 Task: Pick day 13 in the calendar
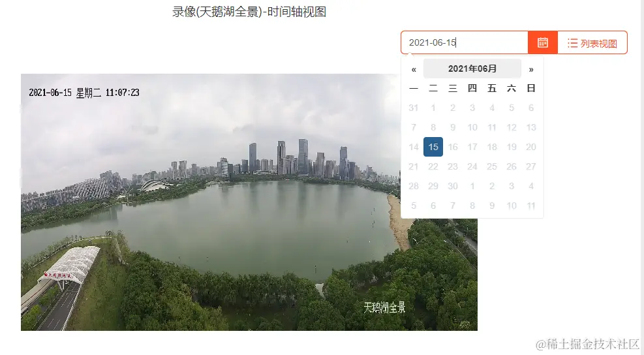click(531, 127)
